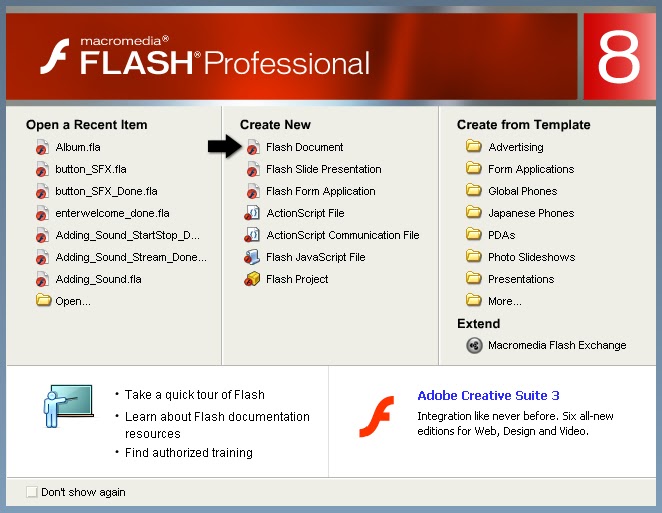Viewport: 662px width, 513px height.
Task: Click the Flash Document icon
Action: [253, 147]
